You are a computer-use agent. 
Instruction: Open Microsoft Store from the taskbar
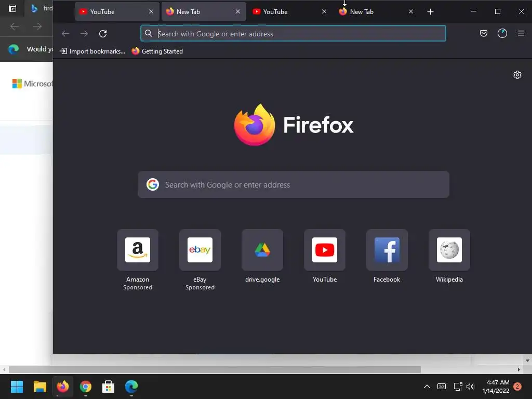click(x=108, y=387)
